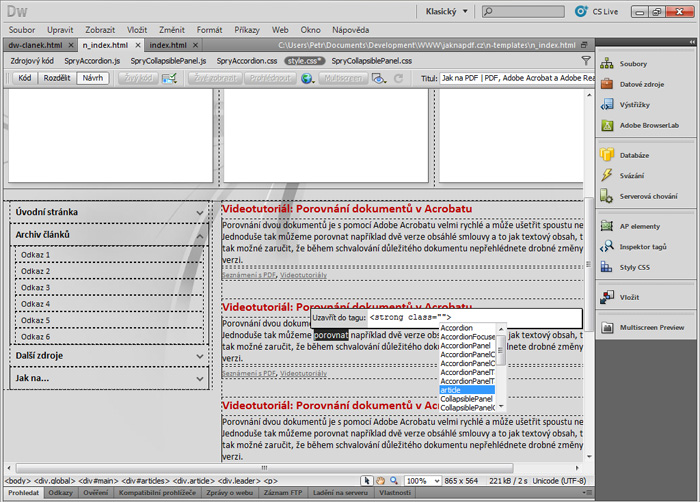Open the Datové zdroje panel icon
Image resolution: width=700 pixels, height=502 pixels.
(x=607, y=84)
